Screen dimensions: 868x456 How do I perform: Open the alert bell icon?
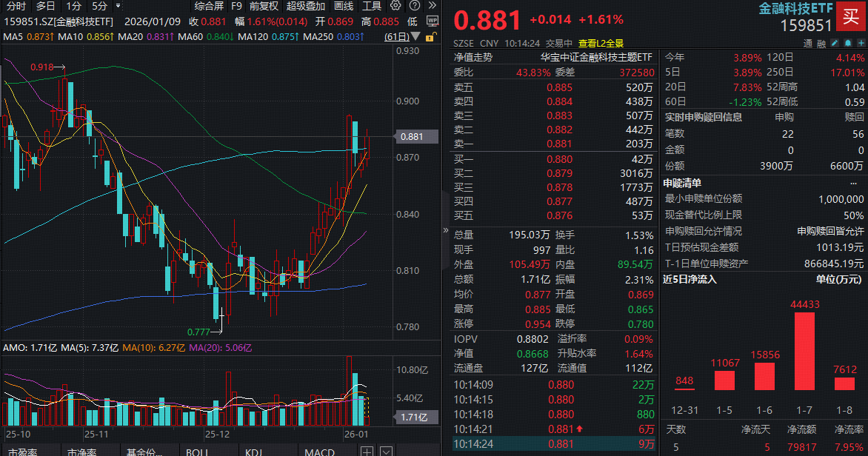[847, 43]
